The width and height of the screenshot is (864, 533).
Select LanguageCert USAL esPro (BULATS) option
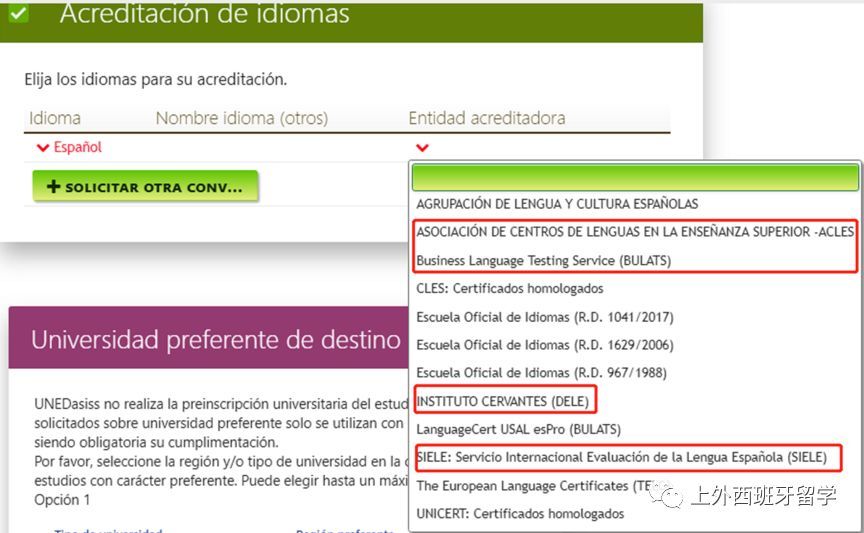pyautogui.click(x=519, y=429)
